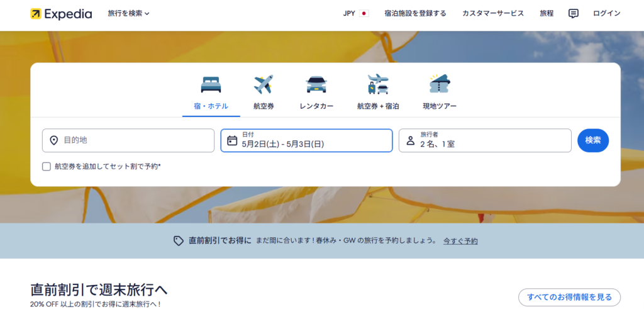Screen dimensions: 644x309
Task: Open the chat message icon in header
Action: coord(573,13)
